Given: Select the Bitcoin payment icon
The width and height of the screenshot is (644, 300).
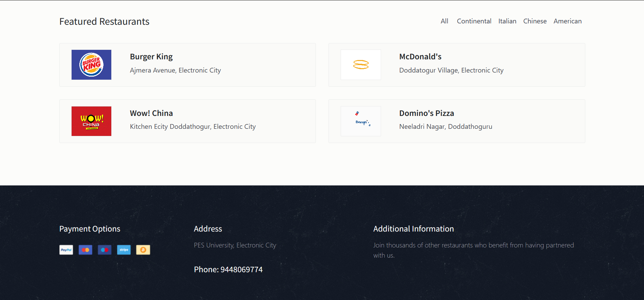Looking at the screenshot, I should pos(143,250).
